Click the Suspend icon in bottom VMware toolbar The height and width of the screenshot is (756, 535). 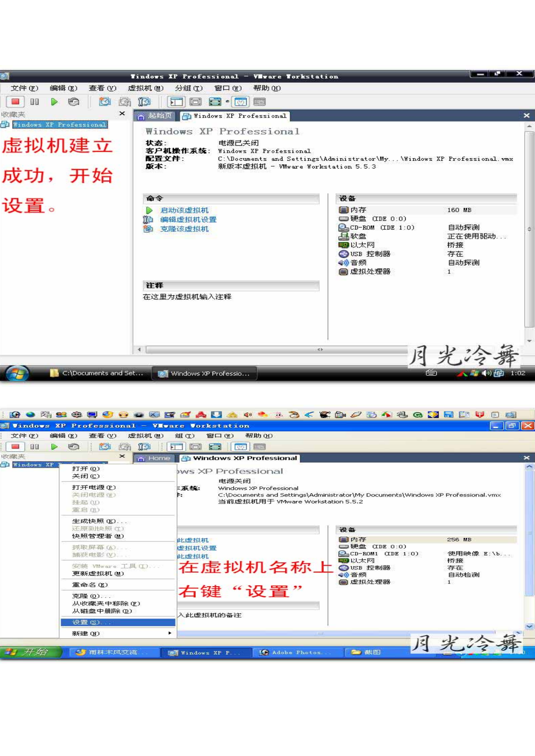point(34,447)
